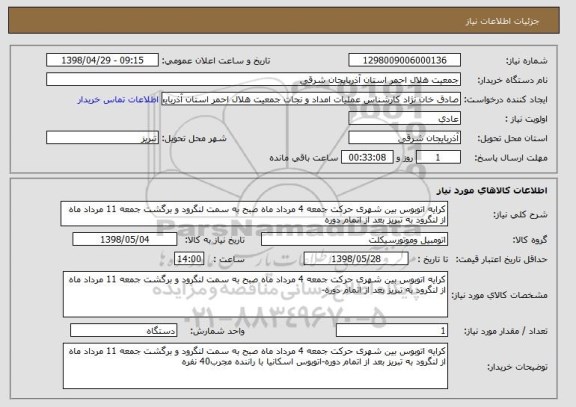Select the نام دستگاه خریدار field
576x407 pixels.
(253, 80)
